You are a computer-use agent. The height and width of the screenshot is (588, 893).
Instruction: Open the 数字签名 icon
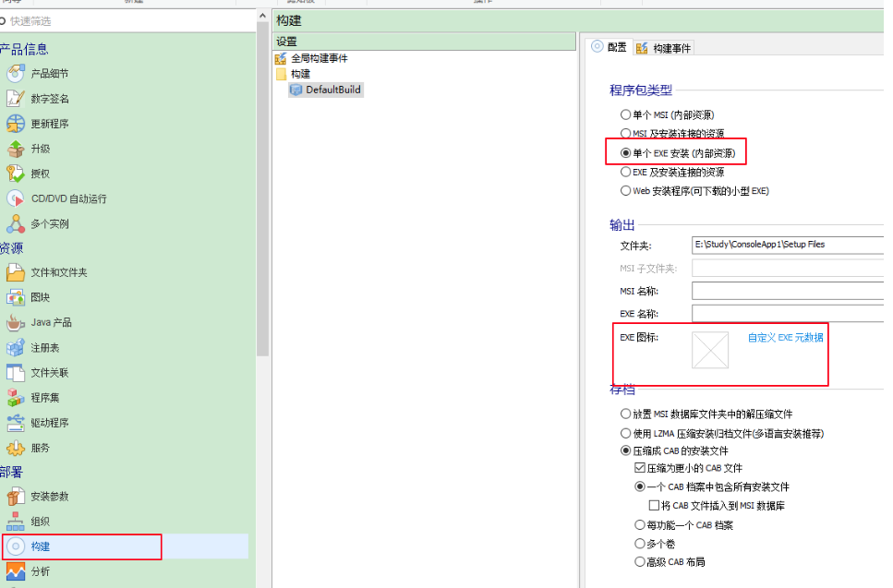pyautogui.click(x=16, y=99)
